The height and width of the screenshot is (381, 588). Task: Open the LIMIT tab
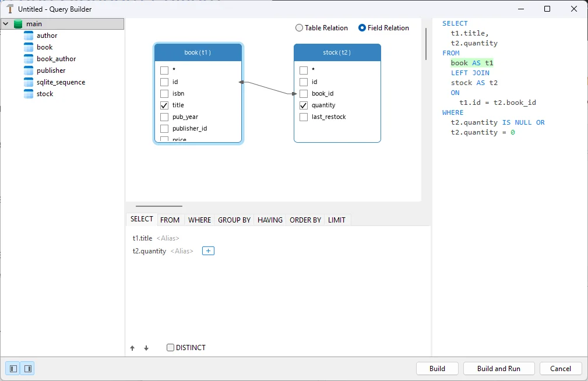tap(337, 220)
